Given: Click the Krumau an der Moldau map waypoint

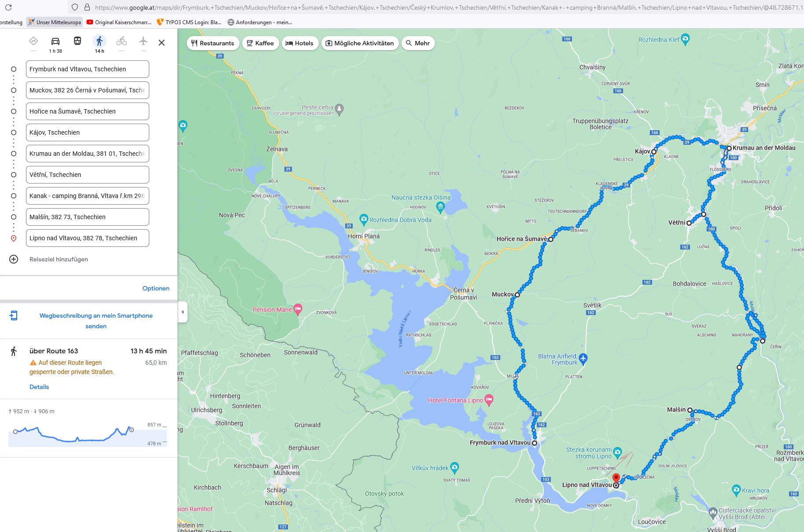Looking at the screenshot, I should 729,148.
